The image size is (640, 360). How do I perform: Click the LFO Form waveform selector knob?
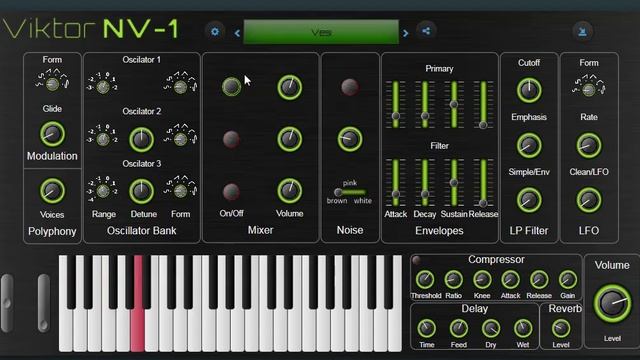pos(589,89)
